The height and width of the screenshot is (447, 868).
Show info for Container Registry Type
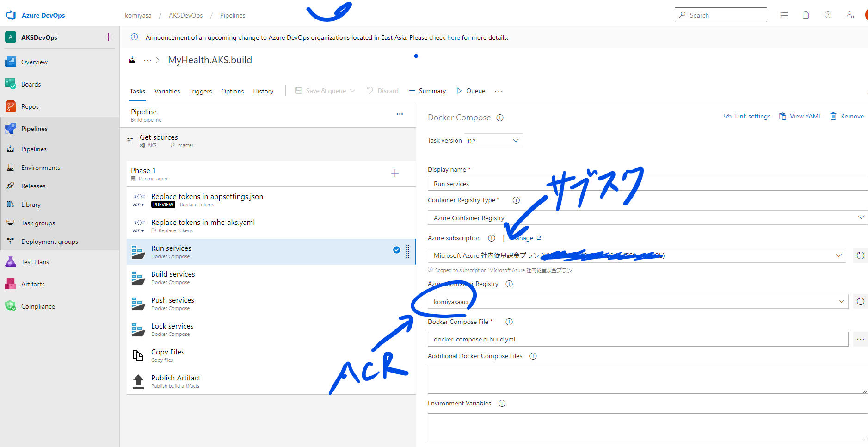point(516,200)
